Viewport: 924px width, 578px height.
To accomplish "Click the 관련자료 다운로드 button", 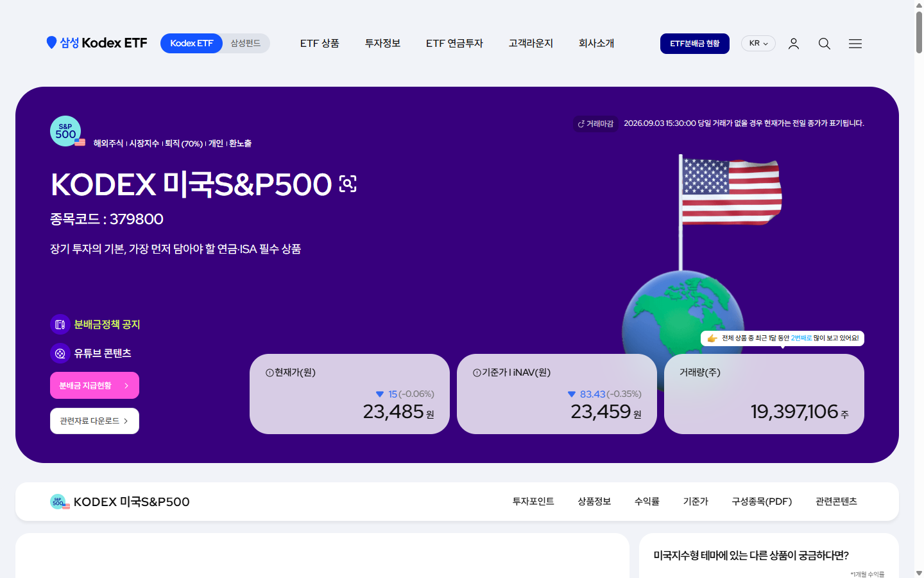I will pos(94,421).
